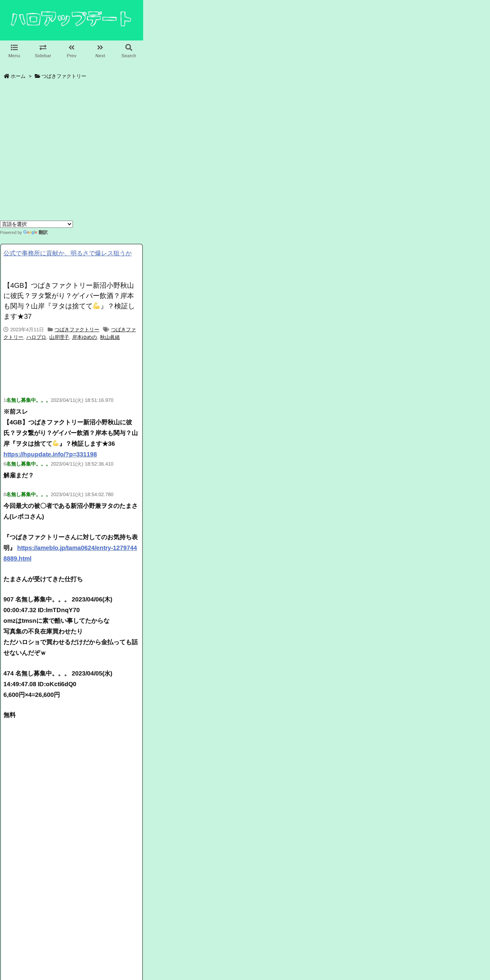Toggle the Sidebar swap icon
This screenshot has height=980, width=490.
coord(43,48)
